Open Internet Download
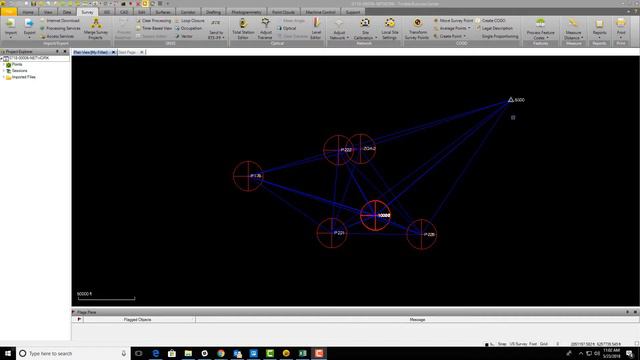The image size is (640, 360). (60, 20)
